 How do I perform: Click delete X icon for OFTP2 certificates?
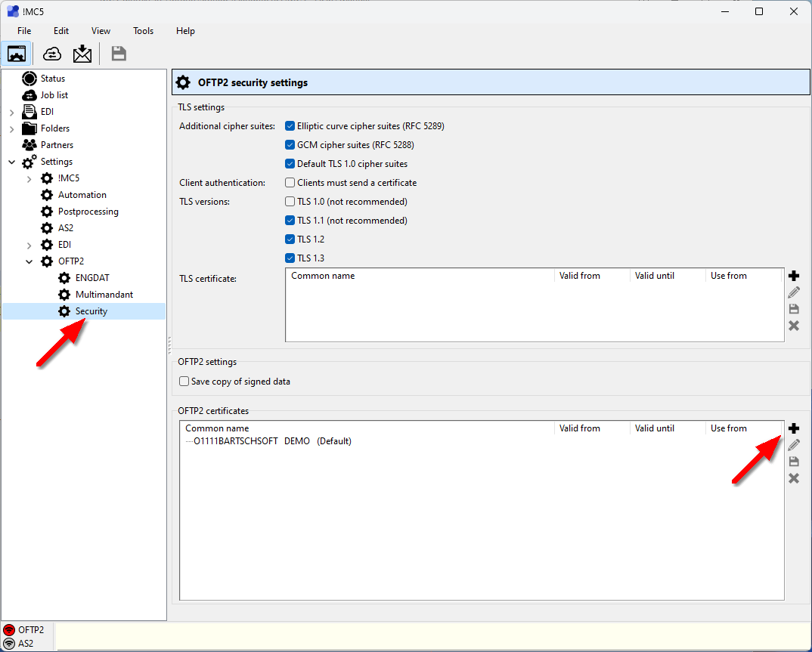point(794,478)
